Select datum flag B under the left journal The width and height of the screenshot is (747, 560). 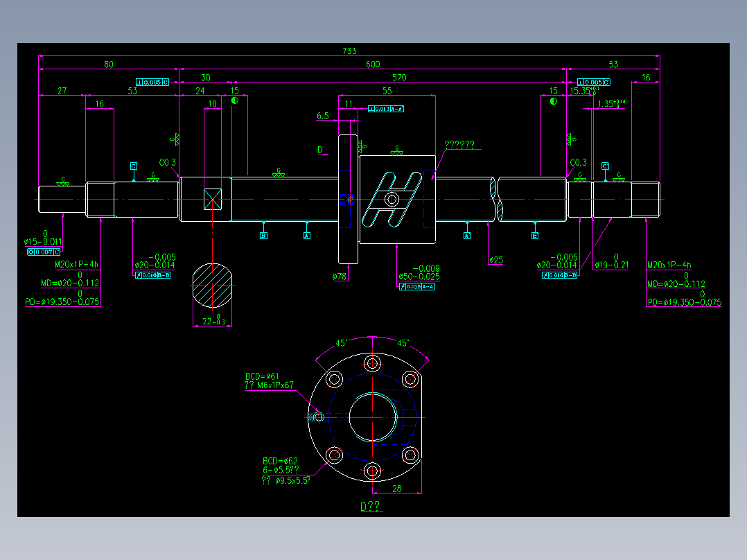[x=264, y=236]
